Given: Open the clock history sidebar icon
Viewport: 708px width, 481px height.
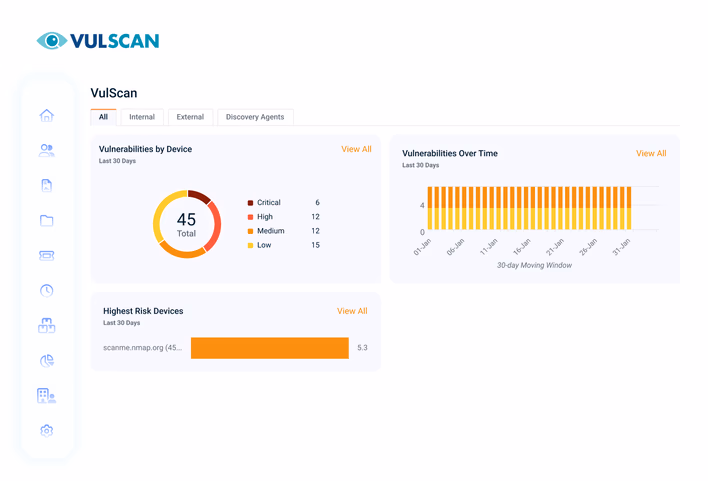Looking at the screenshot, I should pos(47,290).
